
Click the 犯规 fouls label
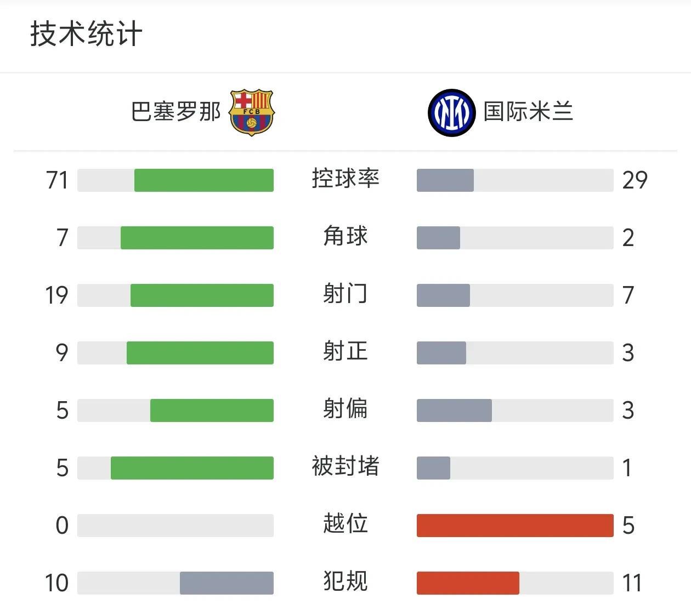(346, 582)
